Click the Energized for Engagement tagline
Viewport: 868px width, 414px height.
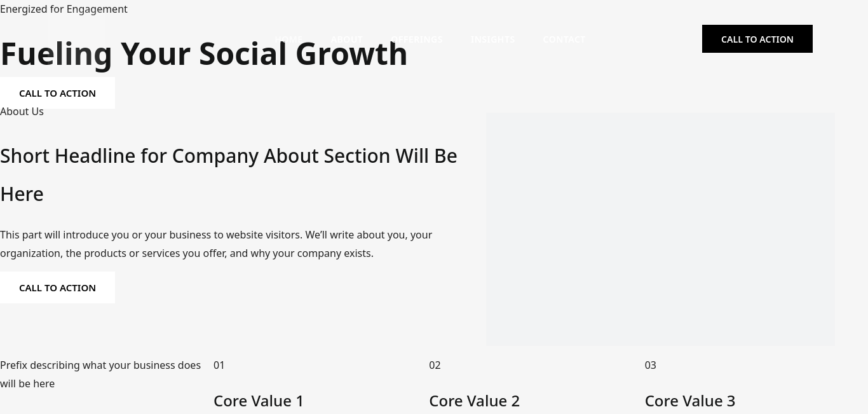coord(64,9)
